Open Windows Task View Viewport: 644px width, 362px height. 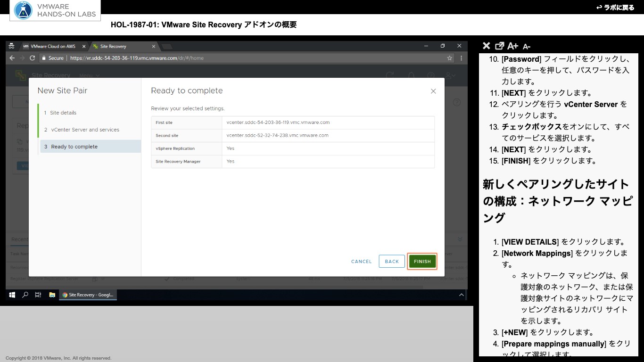(x=38, y=295)
